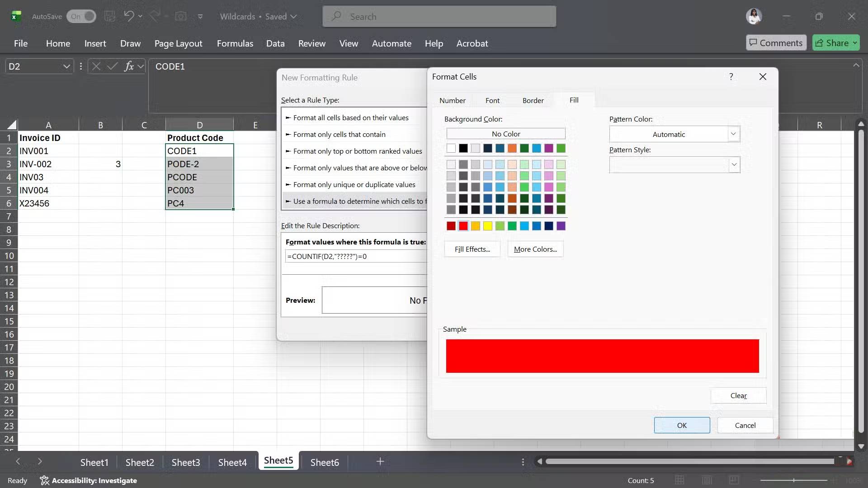Toggle AutoSave off
Screen dimensions: 868x488
(x=81, y=16)
